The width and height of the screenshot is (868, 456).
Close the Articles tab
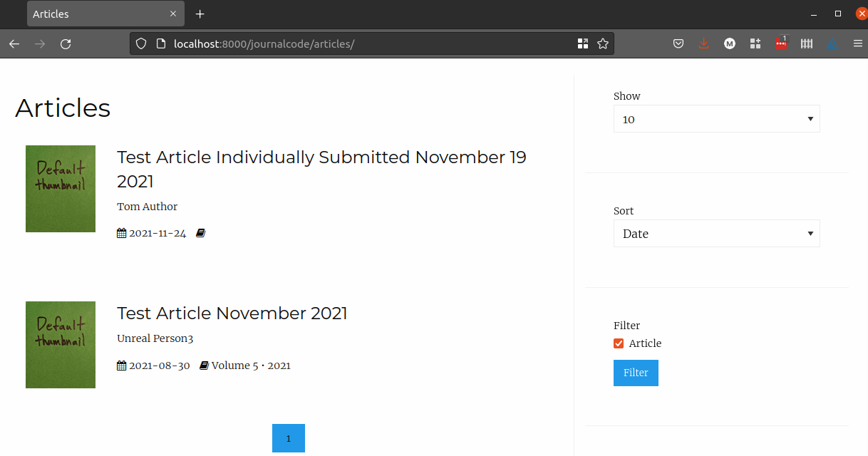click(x=173, y=14)
